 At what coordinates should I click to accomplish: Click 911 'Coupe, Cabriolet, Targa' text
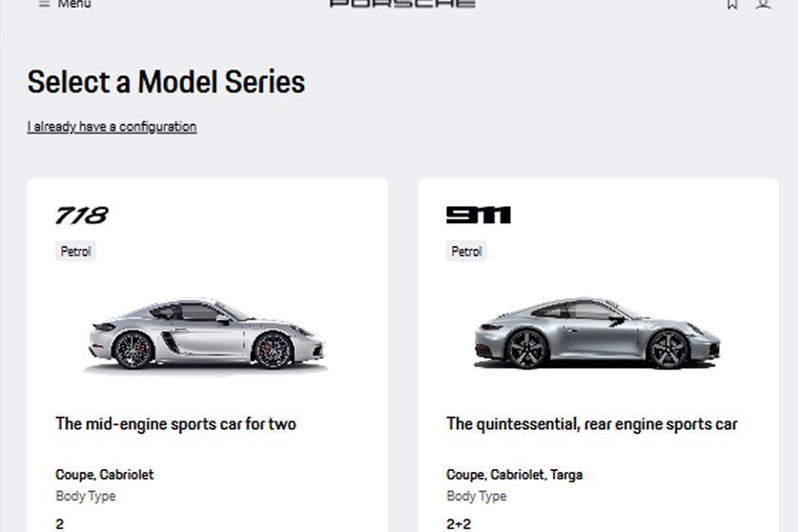coord(515,475)
